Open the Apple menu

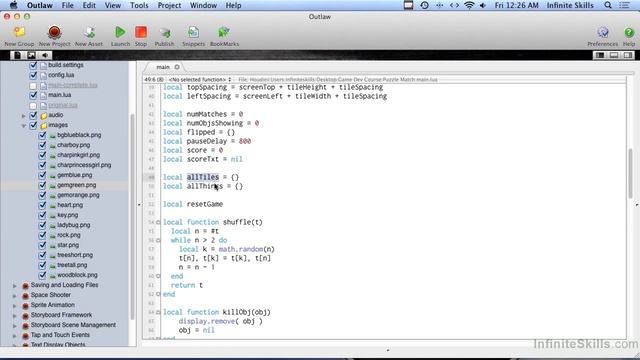(x=13, y=5)
